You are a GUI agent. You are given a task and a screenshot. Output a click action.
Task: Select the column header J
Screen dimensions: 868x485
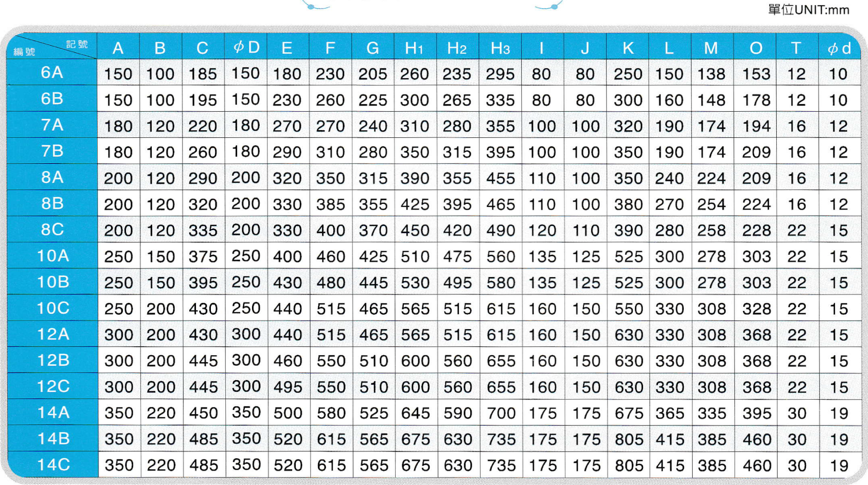pyautogui.click(x=584, y=48)
